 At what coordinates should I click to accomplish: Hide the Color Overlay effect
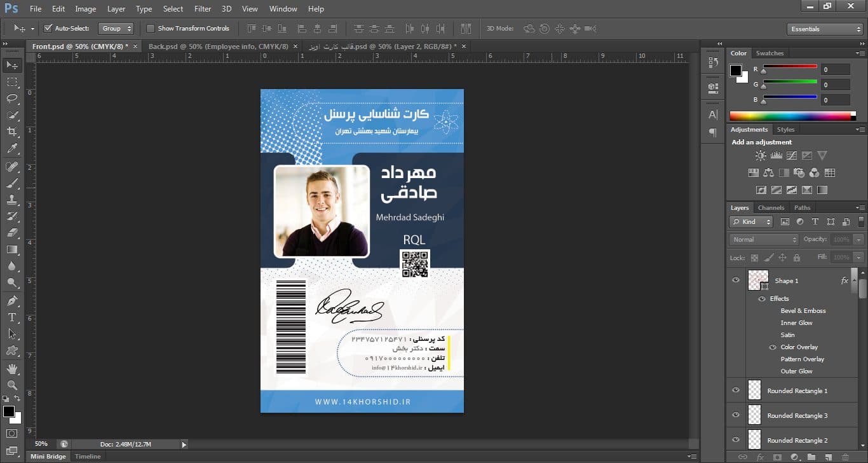773,347
